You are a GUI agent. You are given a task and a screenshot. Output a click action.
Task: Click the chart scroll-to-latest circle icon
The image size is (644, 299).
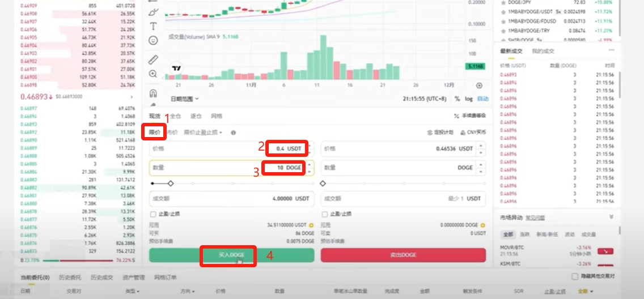pyautogui.click(x=479, y=86)
